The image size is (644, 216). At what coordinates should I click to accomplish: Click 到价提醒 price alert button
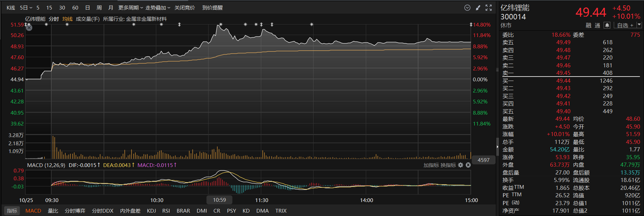click(x=212, y=8)
